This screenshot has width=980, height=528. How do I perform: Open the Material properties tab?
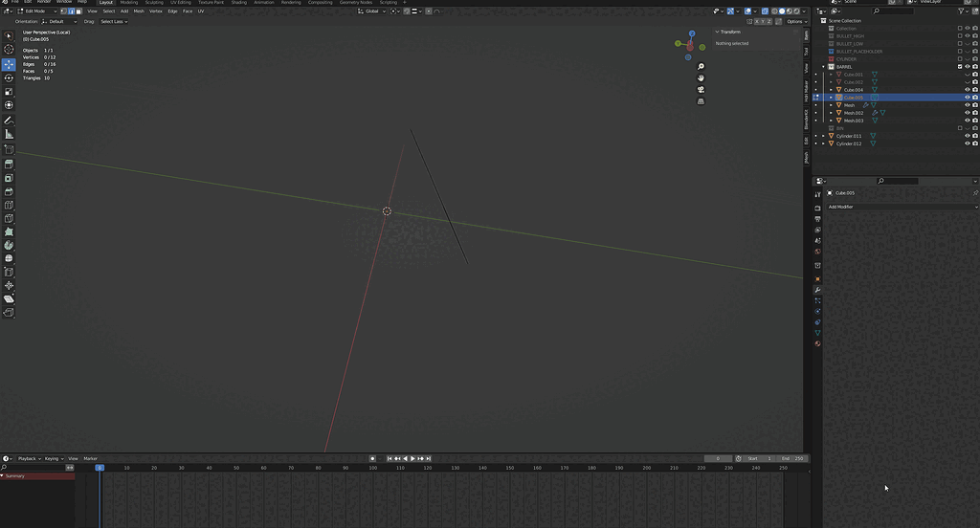tap(817, 343)
